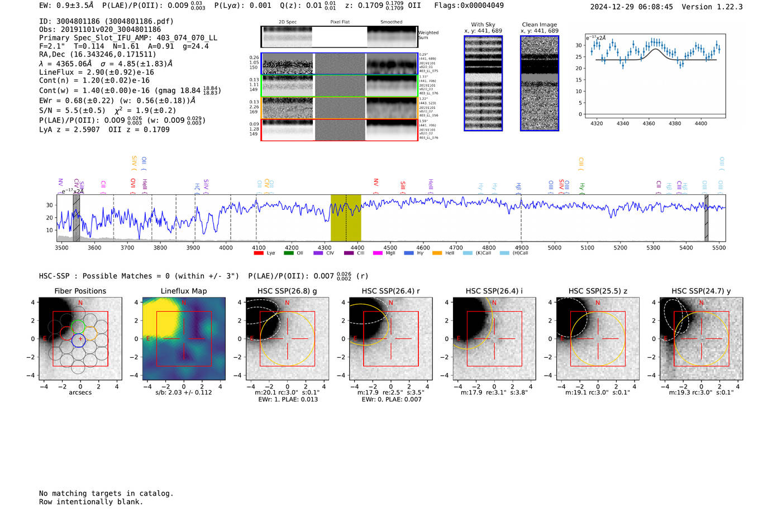
Task: Select the Cont(w) = 1.40(±0.00)e-16 line
Action: click(x=130, y=90)
